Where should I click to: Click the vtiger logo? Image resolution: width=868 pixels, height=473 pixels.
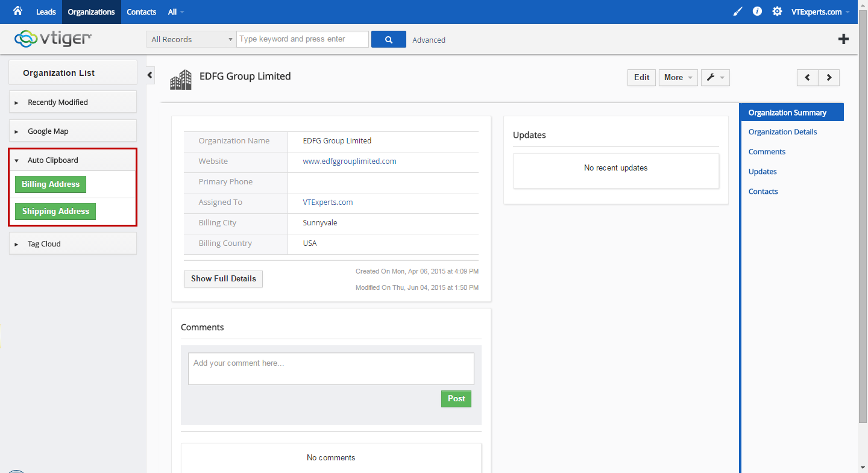click(x=53, y=39)
